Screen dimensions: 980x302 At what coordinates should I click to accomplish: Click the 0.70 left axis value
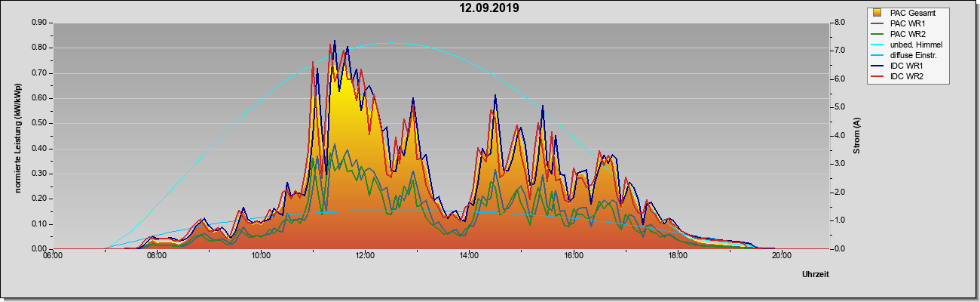coord(40,73)
